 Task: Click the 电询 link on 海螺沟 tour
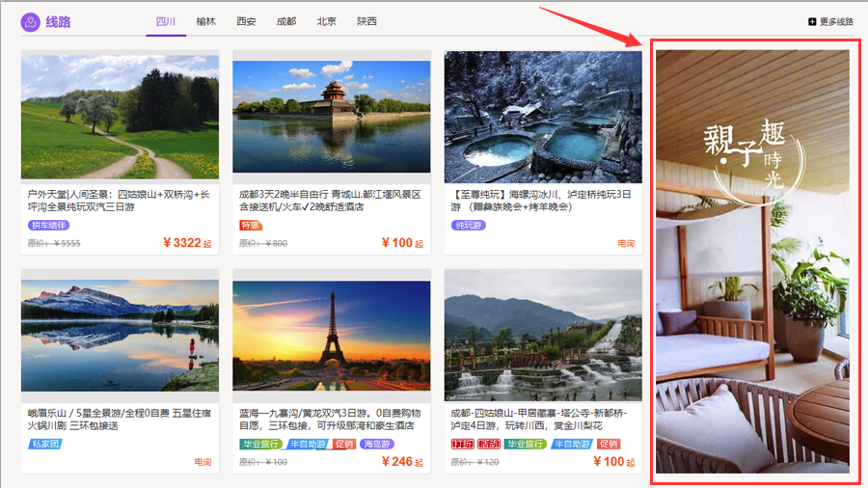[626, 243]
